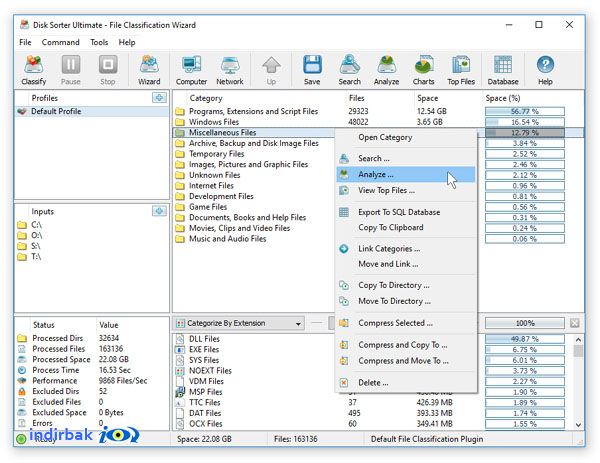The height and width of the screenshot is (463, 600).
Task: Open the Categorize By Extension dropdown
Action: [238, 323]
